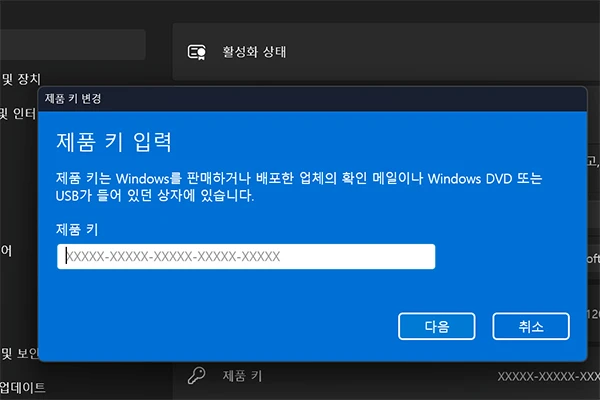Click the XXXXX-XXXXX product key value in Settings
Viewport: 600px width, 400px height.
[549, 377]
